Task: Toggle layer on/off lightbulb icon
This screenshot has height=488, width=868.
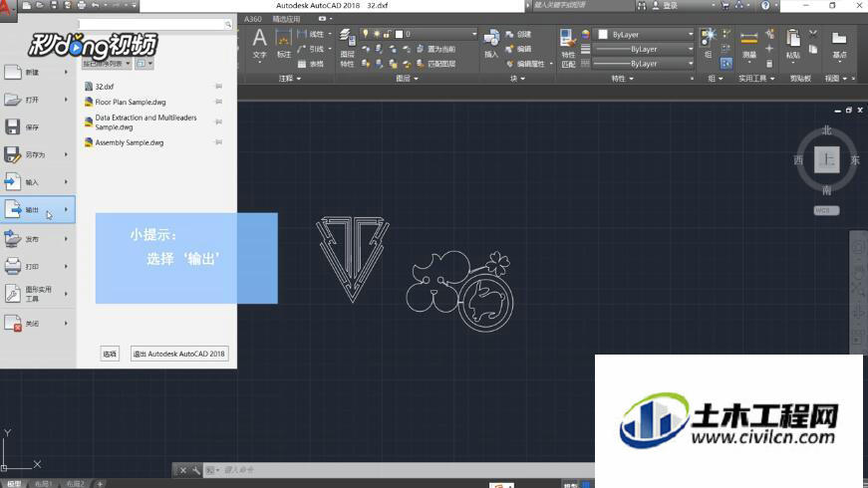Action: (366, 34)
